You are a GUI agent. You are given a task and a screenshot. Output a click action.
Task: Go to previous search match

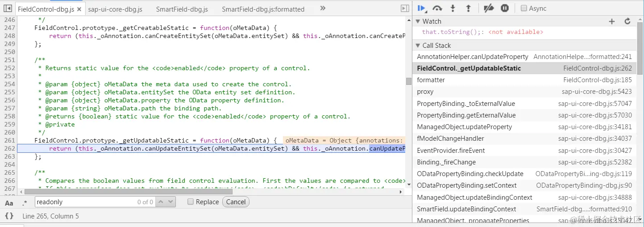point(162,202)
